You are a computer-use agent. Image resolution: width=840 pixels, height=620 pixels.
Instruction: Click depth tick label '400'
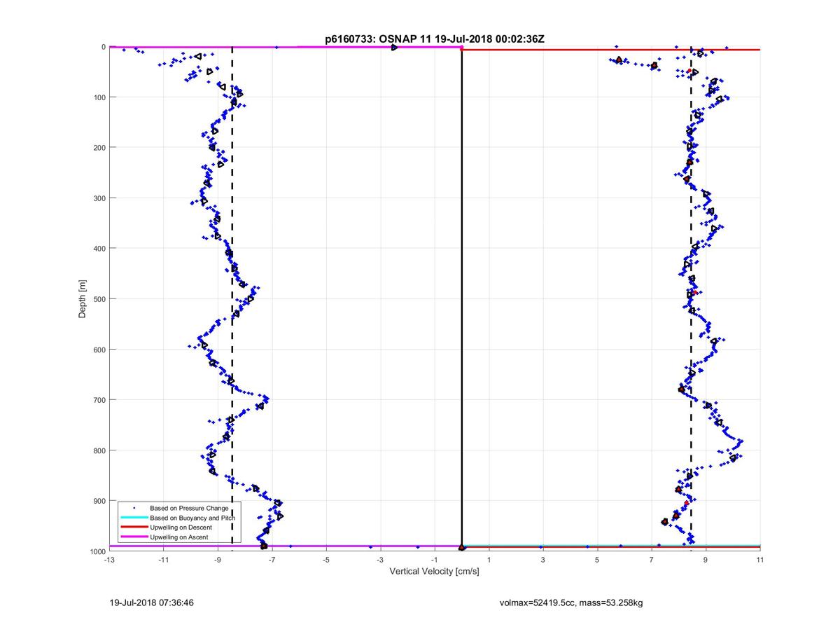tap(99, 248)
